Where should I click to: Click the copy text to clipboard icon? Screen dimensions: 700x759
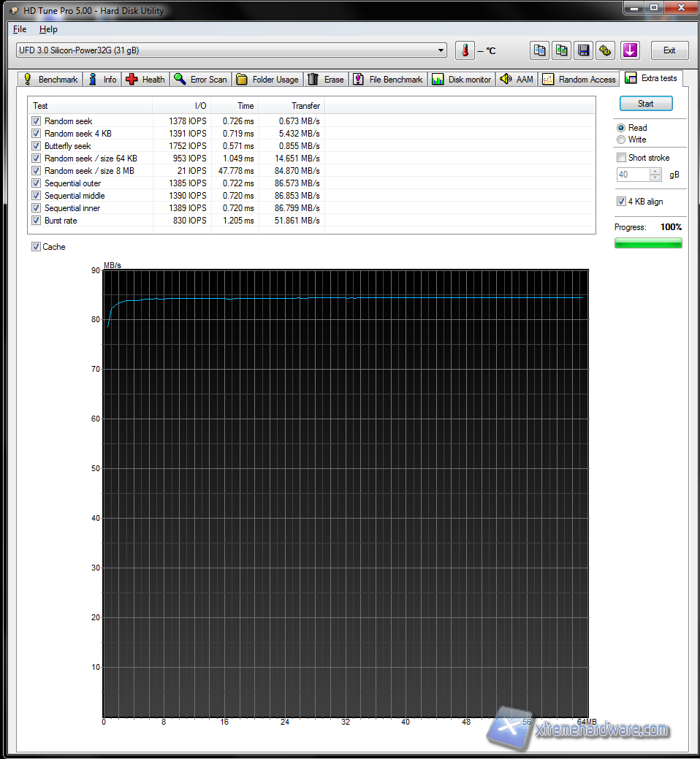click(x=540, y=50)
